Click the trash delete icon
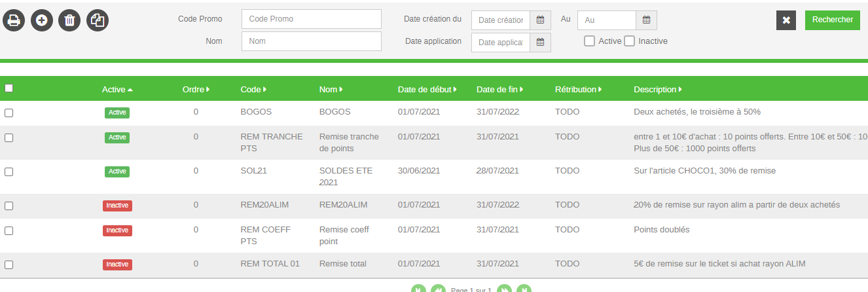This screenshot has width=868, height=292. click(x=69, y=20)
